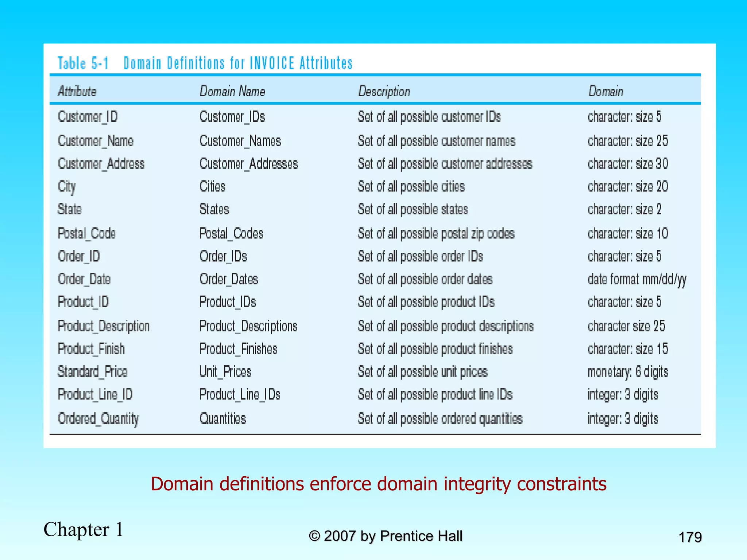Click 'Set of all possible product descriptions'
This screenshot has height=560, width=747.
click(446, 326)
